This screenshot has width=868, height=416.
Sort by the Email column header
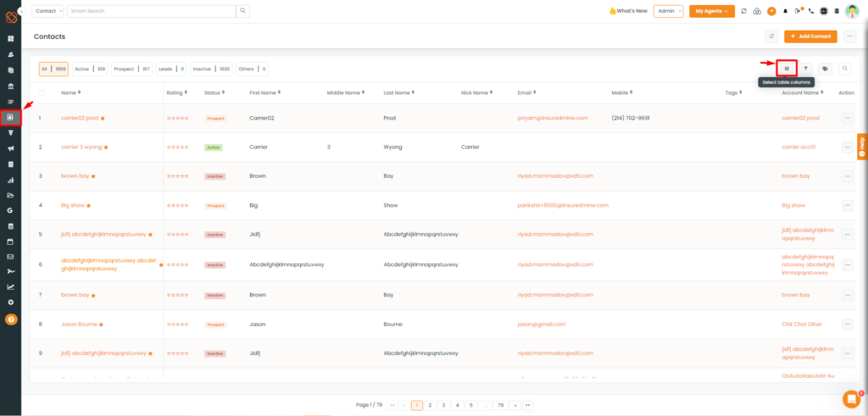tap(527, 93)
